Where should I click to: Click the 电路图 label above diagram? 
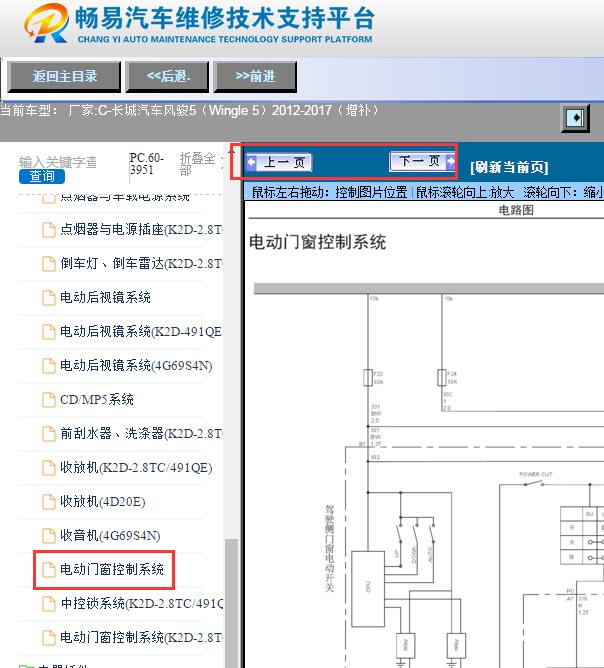(x=516, y=210)
